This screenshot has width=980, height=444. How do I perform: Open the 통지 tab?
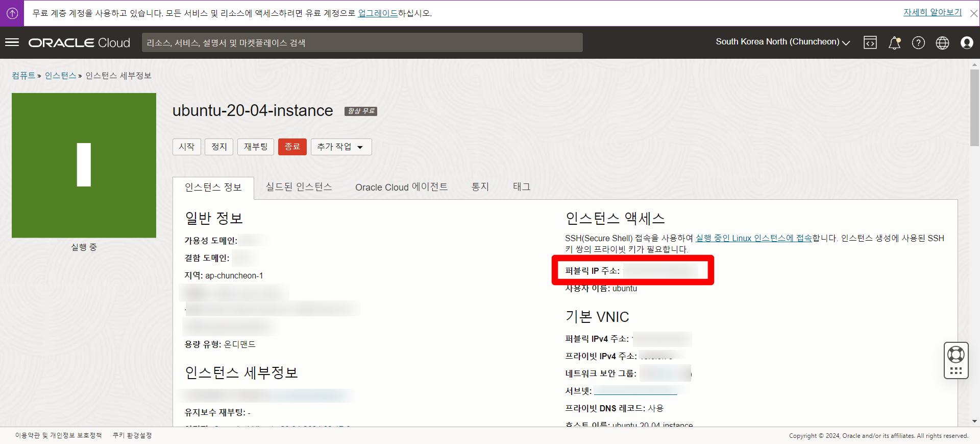point(480,187)
